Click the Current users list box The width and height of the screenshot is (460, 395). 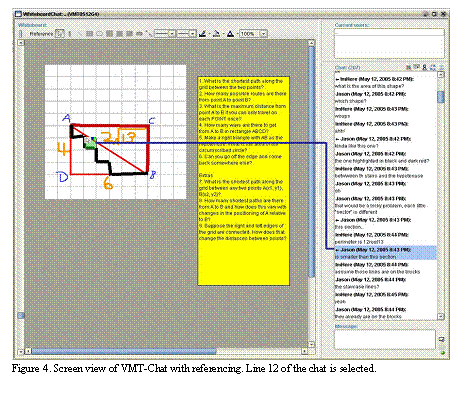[389, 44]
